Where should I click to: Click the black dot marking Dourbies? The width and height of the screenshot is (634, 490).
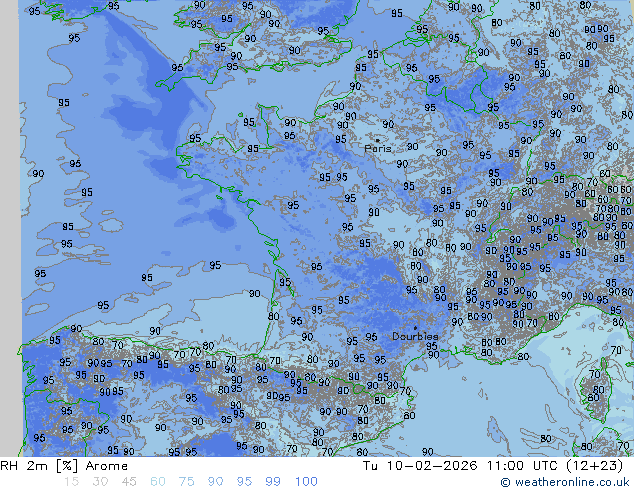415,328
